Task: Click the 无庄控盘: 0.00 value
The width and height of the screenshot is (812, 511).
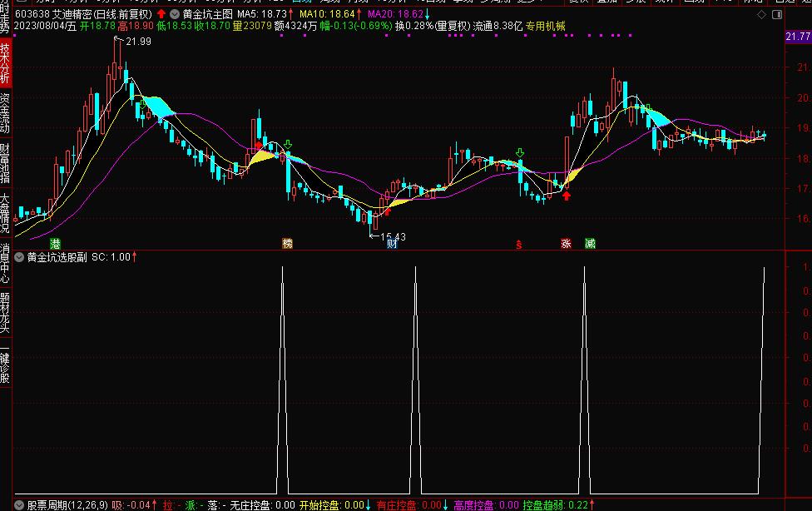Action: click(x=262, y=505)
